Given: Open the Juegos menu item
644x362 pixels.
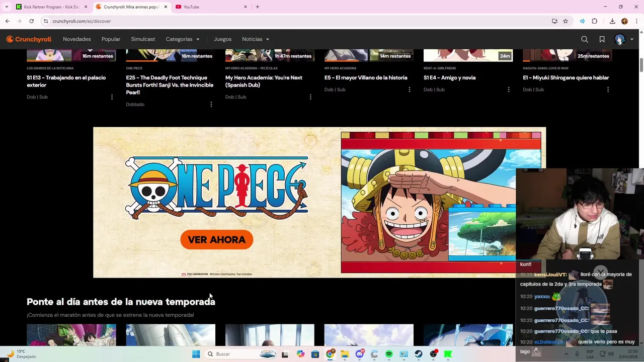Looking at the screenshot, I should coord(222,39).
